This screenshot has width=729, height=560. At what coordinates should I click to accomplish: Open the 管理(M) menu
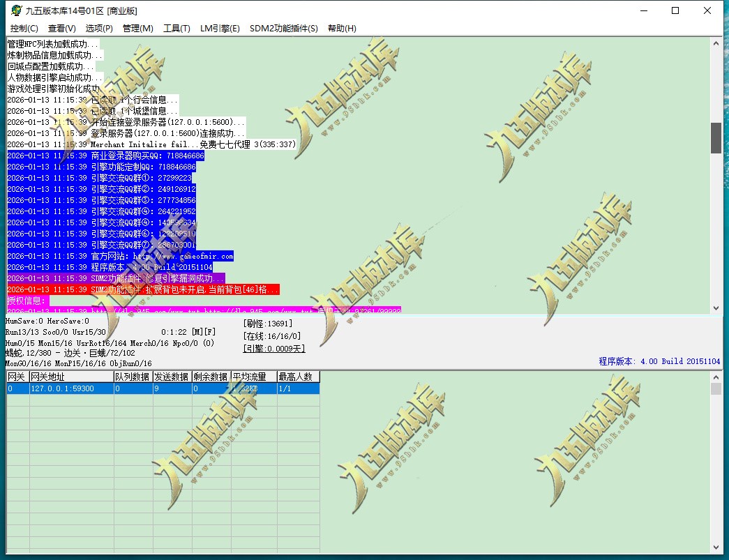[137, 29]
